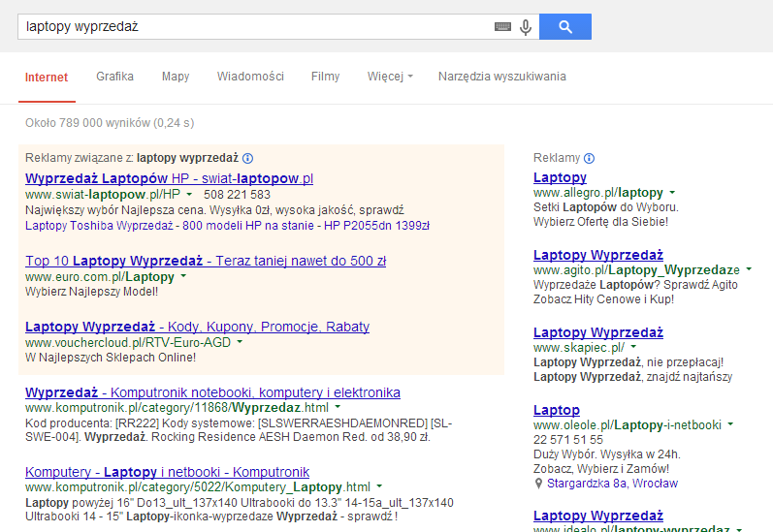Expand arrow next to www.swiat-laptopow.pl/HP
Image resolution: width=773 pixels, height=532 pixels.
pos(189,194)
